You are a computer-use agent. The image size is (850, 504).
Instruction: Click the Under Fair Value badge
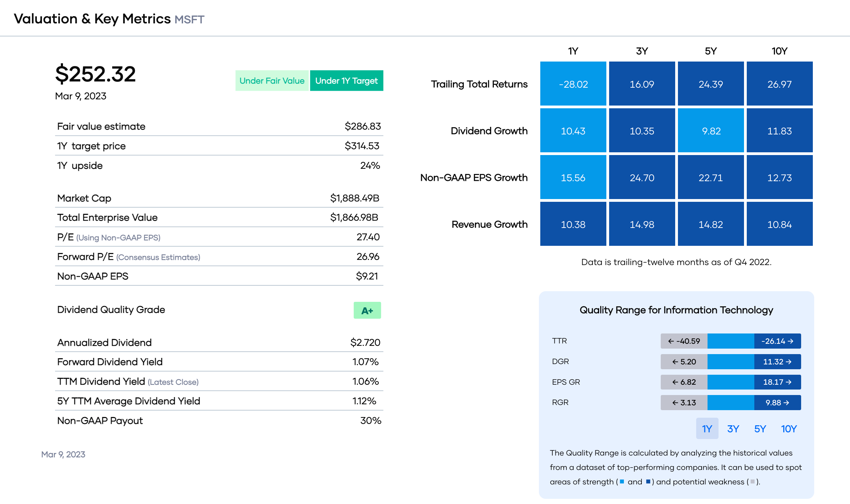click(272, 81)
